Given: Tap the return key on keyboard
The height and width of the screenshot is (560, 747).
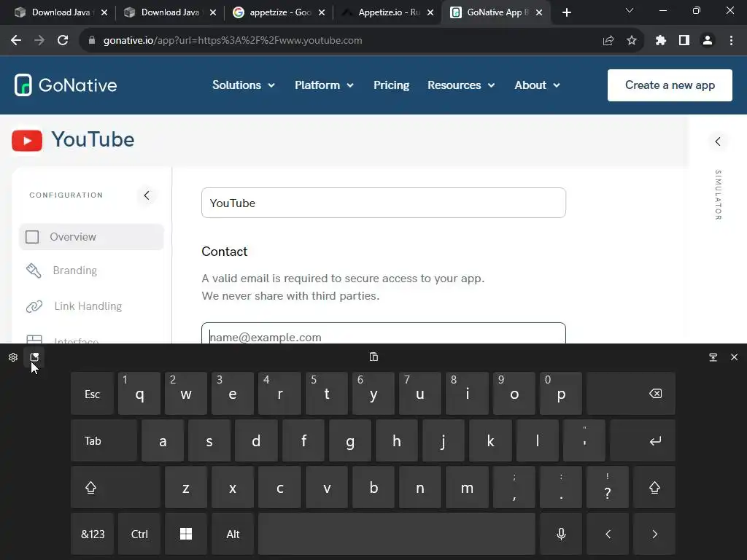Looking at the screenshot, I should (x=643, y=441).
